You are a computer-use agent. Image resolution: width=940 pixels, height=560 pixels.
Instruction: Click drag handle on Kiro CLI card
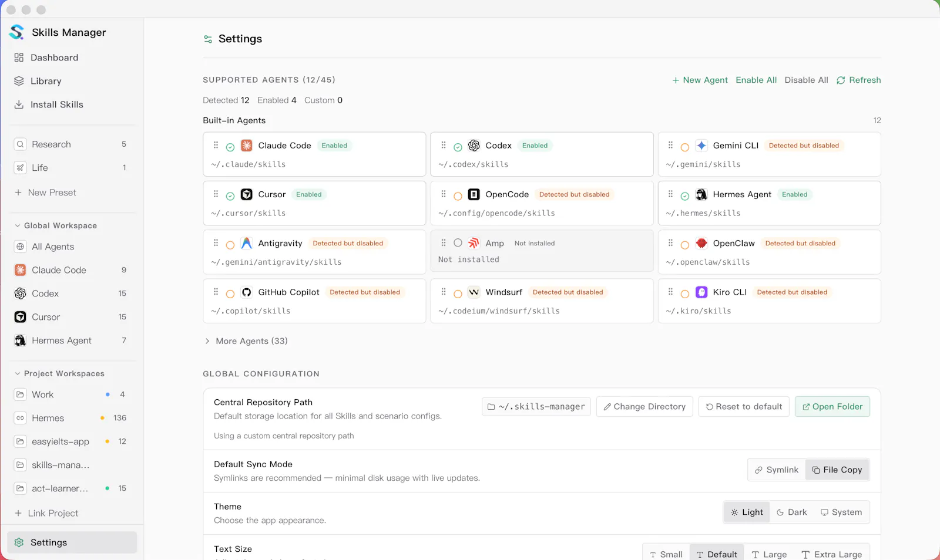pyautogui.click(x=670, y=291)
